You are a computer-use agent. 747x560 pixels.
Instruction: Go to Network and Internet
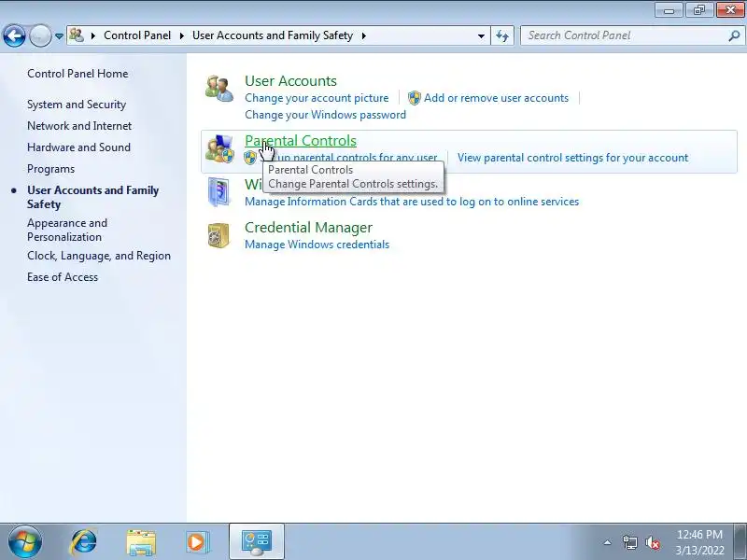coord(79,126)
